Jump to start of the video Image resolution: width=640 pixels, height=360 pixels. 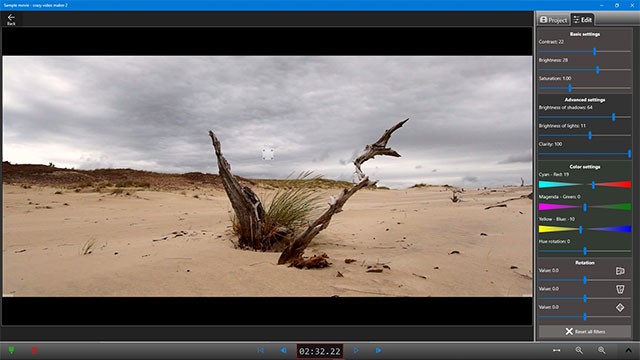(261, 350)
